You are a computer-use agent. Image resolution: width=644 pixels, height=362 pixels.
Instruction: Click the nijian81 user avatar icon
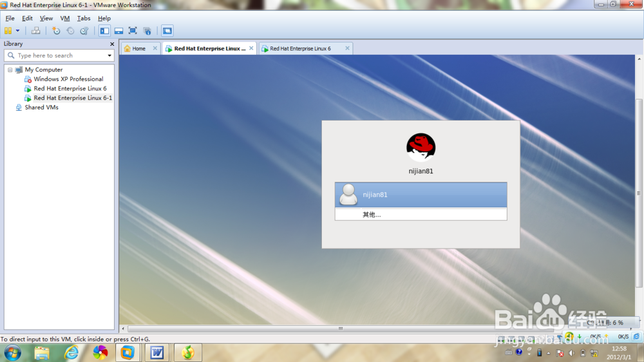(x=348, y=195)
